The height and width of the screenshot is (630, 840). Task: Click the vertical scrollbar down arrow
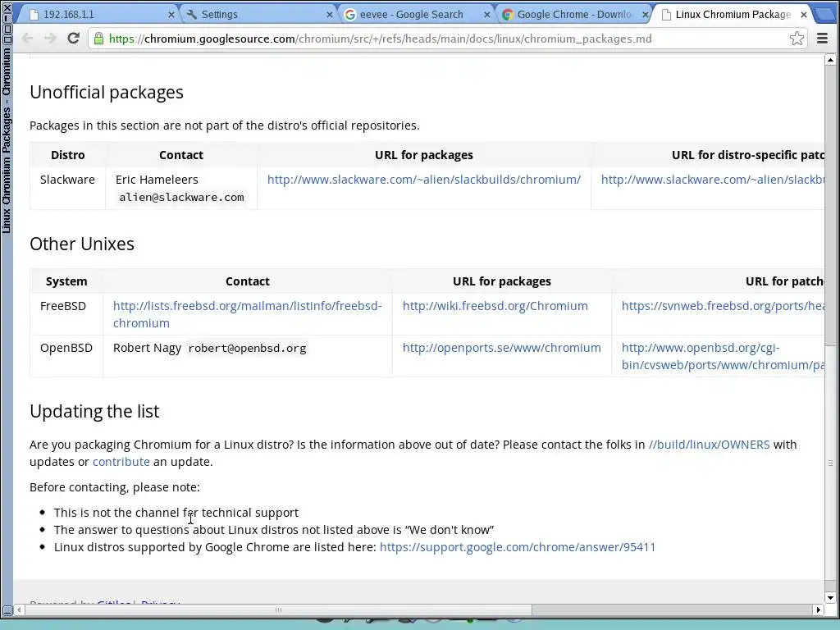[830, 598]
